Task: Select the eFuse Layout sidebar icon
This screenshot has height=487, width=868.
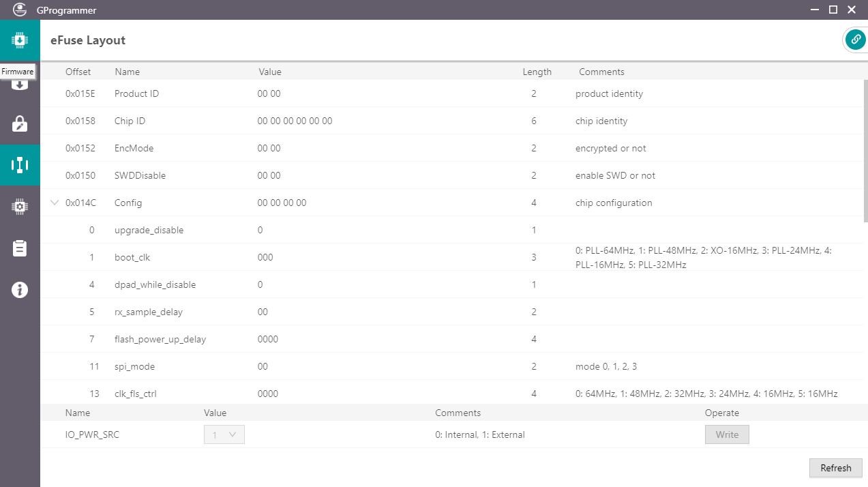Action: [x=20, y=165]
